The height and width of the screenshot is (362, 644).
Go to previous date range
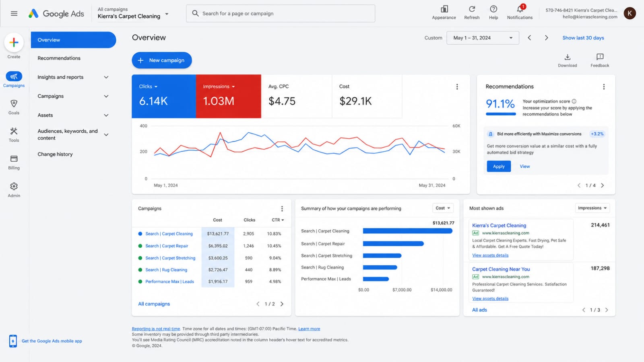click(529, 38)
